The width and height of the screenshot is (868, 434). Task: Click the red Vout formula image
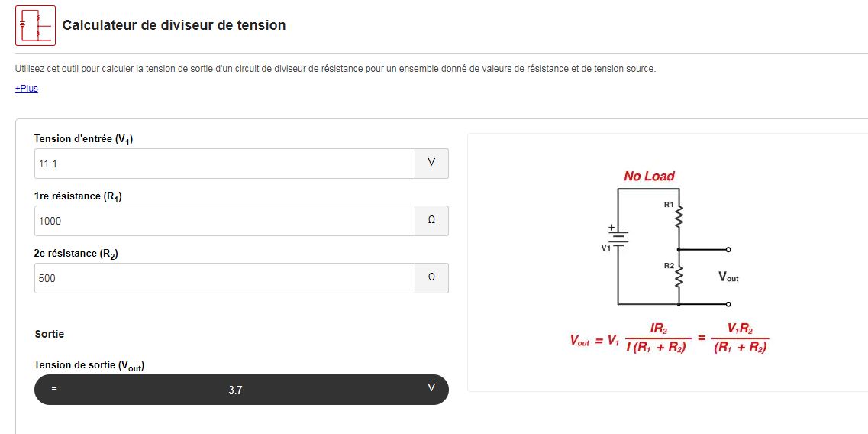pos(670,338)
